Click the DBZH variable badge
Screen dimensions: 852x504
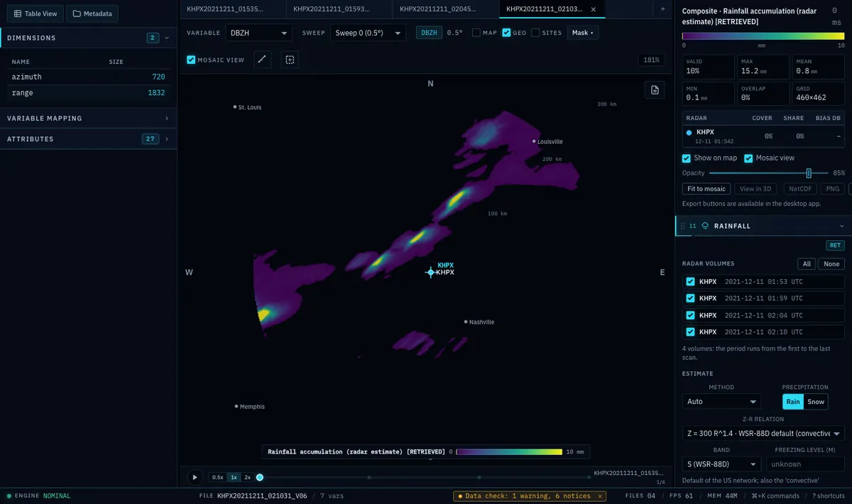pyautogui.click(x=429, y=33)
